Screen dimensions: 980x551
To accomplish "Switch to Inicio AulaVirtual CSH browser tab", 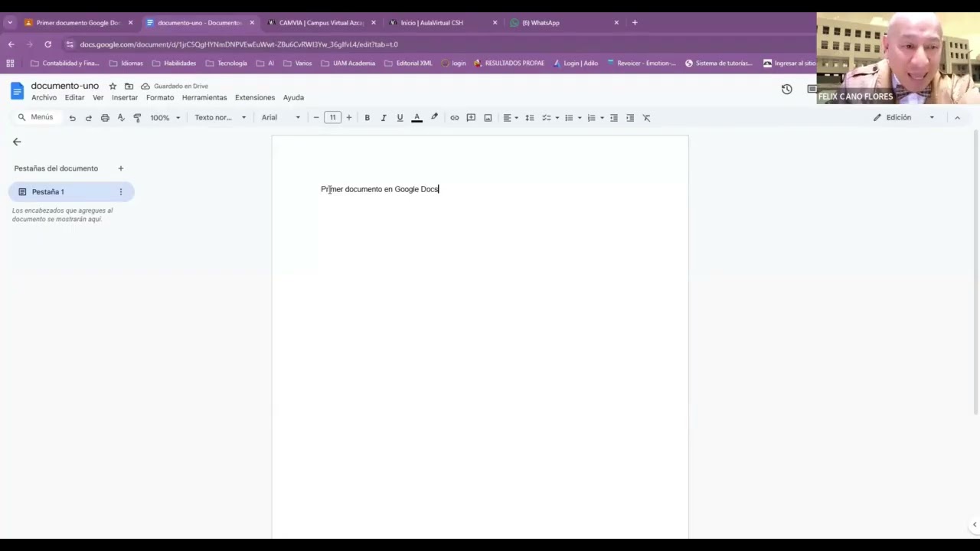I will (443, 23).
